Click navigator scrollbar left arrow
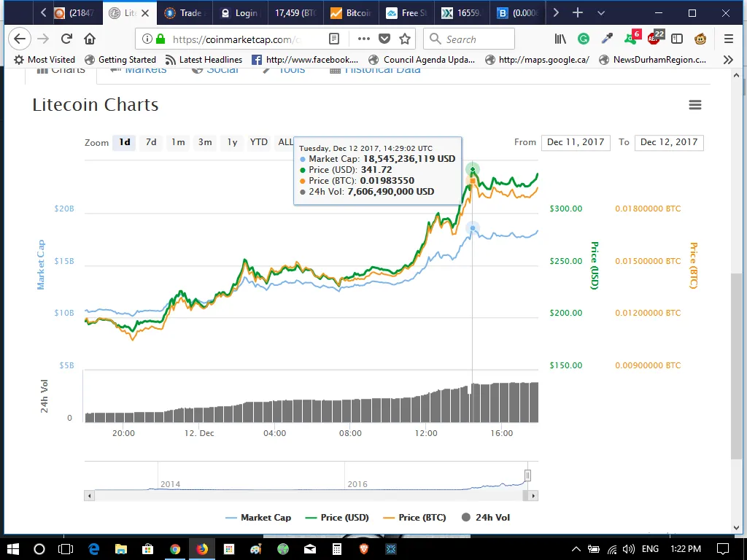 89,496
